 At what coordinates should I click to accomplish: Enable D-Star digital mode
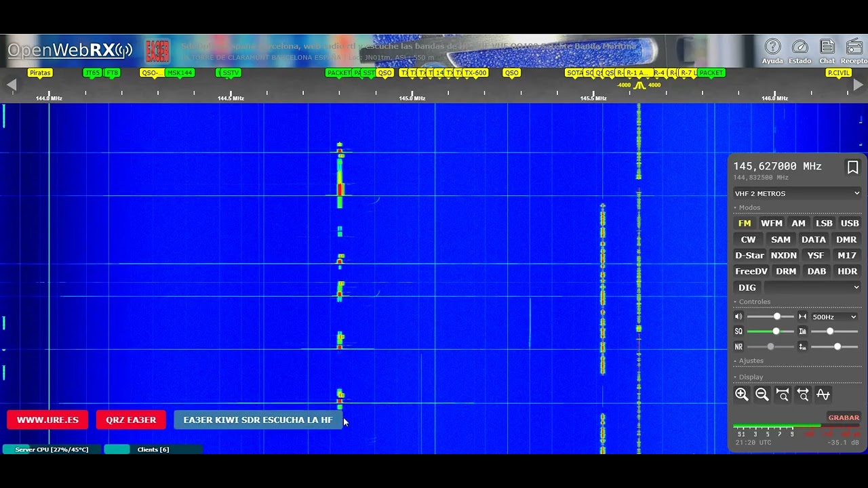(749, 256)
